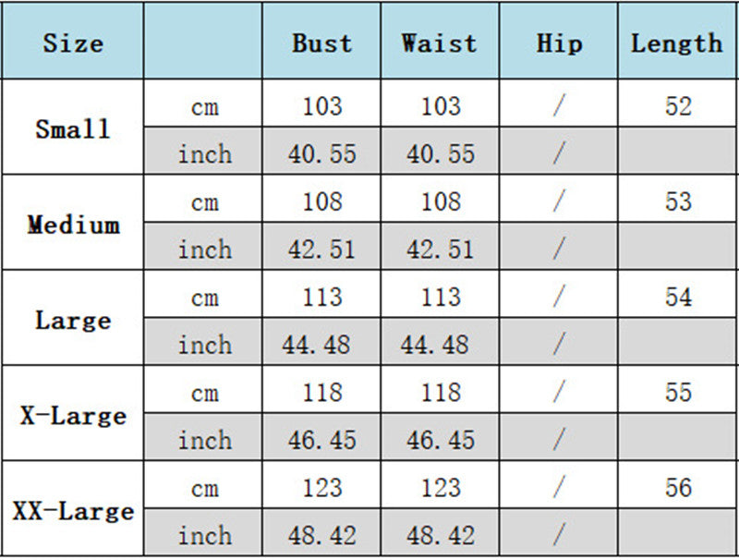Select the Waist column header
Screen dimensions: 739x560
[440, 43]
